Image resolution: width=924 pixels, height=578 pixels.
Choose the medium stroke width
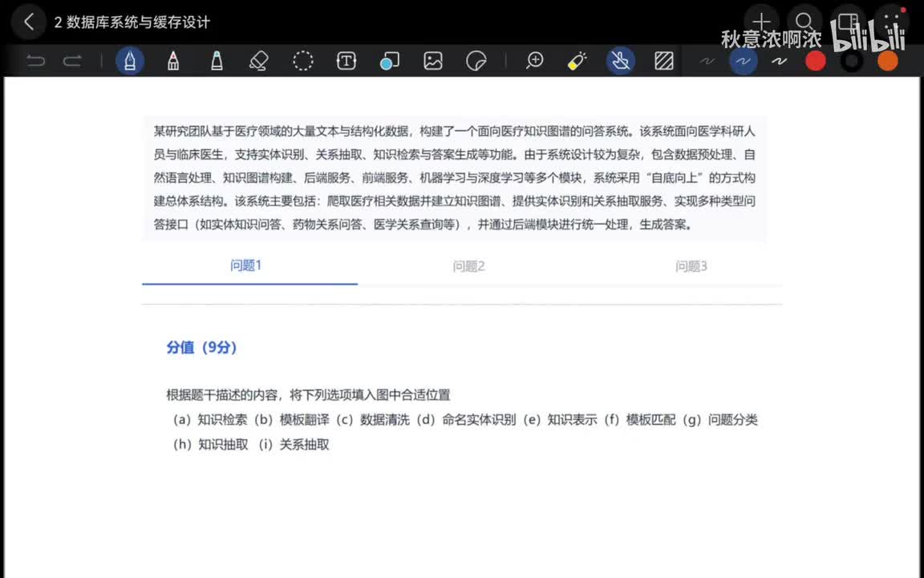coord(743,61)
